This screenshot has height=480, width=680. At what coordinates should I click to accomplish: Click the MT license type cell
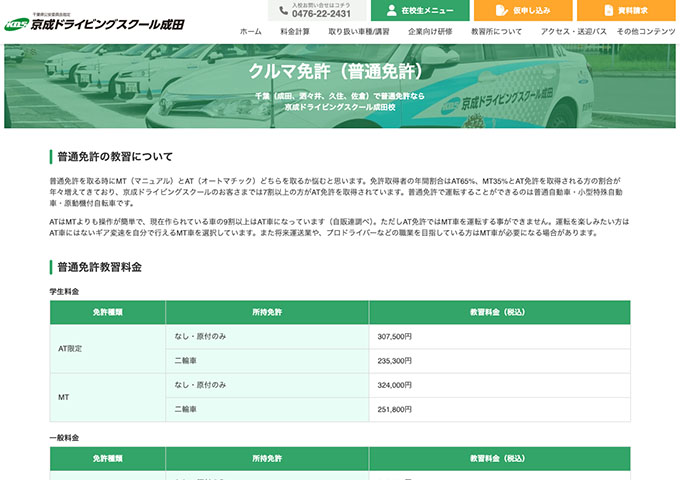click(108, 397)
